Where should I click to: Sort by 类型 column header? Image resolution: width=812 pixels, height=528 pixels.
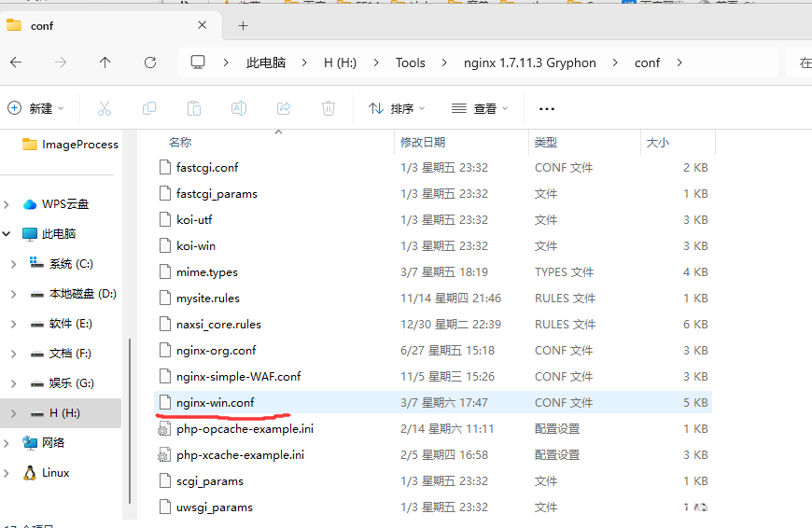[546, 143]
